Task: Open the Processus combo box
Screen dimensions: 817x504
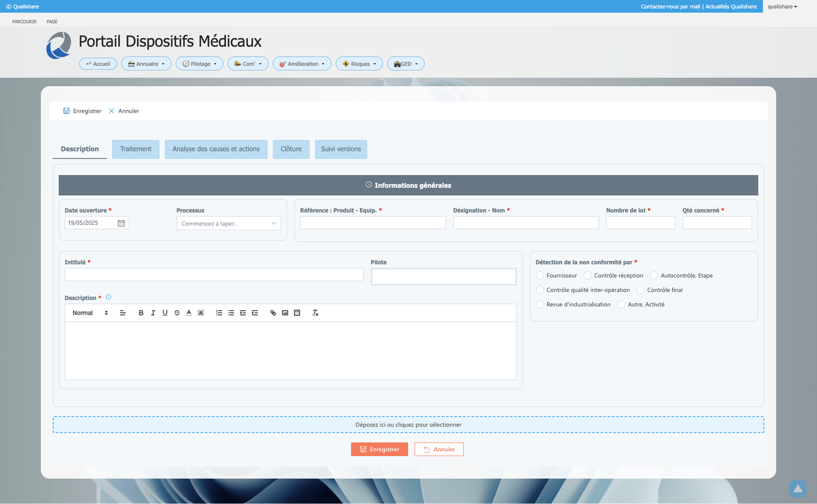Action: click(x=228, y=223)
